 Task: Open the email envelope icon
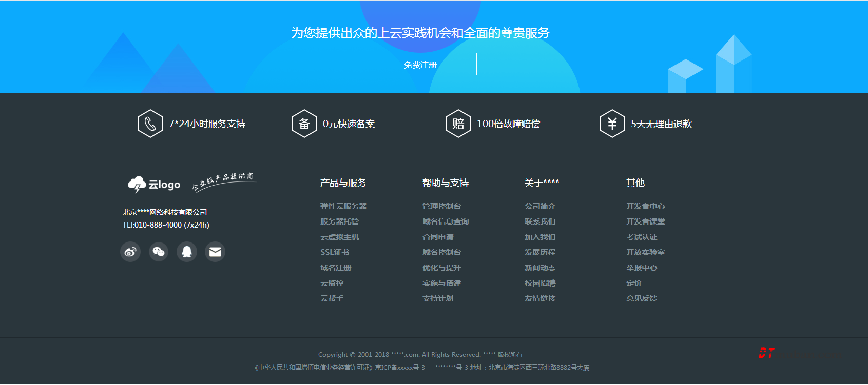click(x=215, y=252)
